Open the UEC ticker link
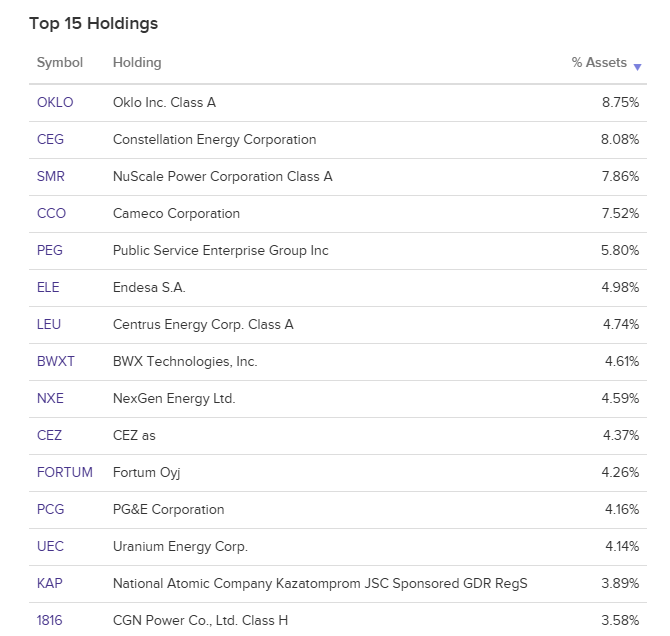Viewport: 670px width, 636px height. click(50, 546)
